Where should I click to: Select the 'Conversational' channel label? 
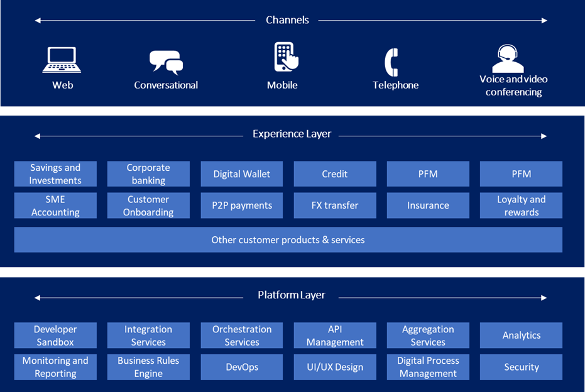point(166,85)
